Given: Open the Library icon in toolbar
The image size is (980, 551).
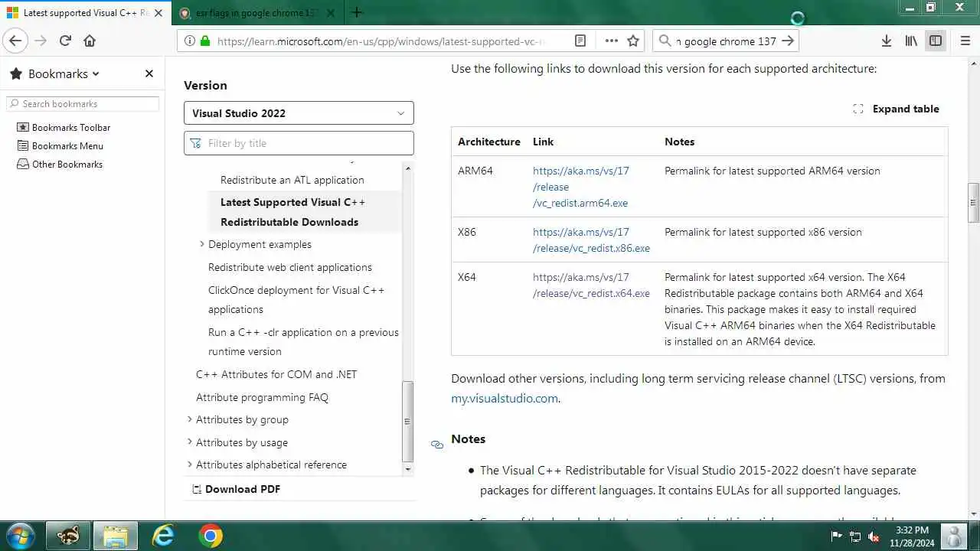Looking at the screenshot, I should pyautogui.click(x=911, y=41).
